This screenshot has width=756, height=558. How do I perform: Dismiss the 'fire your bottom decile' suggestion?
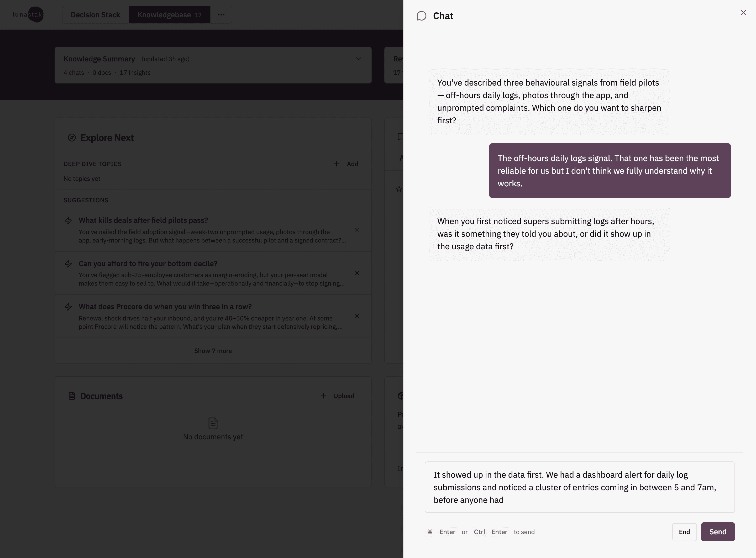tap(357, 273)
